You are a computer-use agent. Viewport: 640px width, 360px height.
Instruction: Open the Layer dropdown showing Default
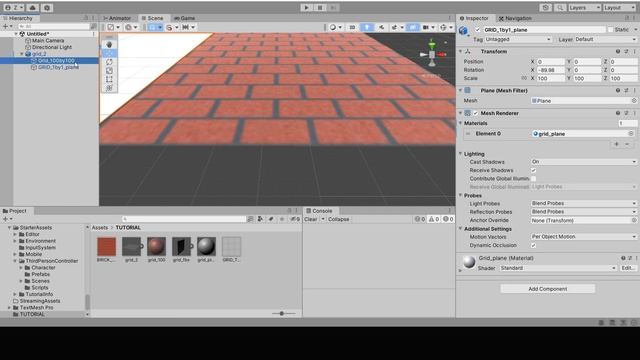606,40
